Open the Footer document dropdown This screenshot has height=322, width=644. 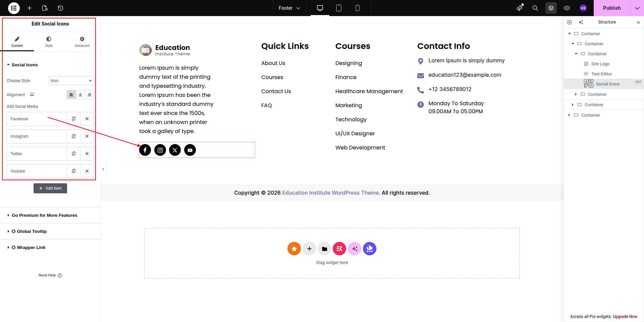[x=289, y=8]
